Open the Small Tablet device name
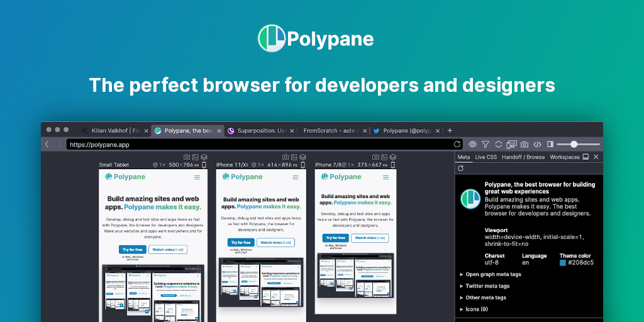Image resolution: width=644 pixels, height=322 pixels. 114,165
